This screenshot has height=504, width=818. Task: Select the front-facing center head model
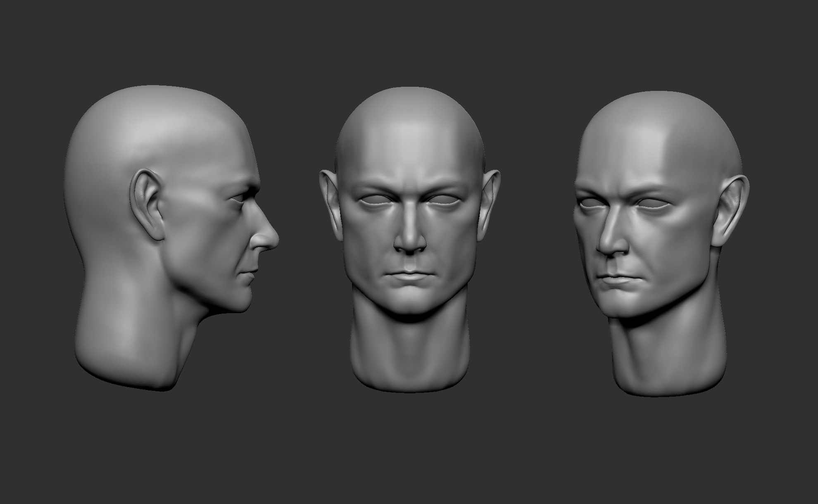click(x=410, y=231)
